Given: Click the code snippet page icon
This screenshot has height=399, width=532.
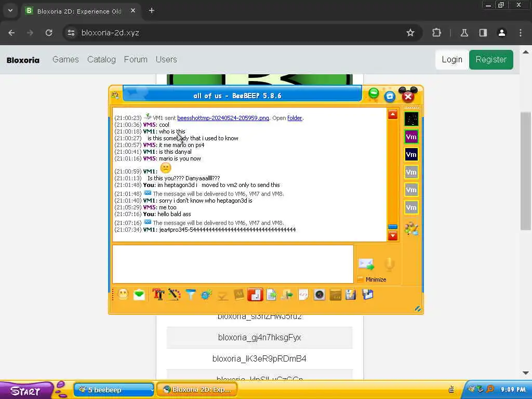Looking at the screenshot, I should click(x=303, y=295).
